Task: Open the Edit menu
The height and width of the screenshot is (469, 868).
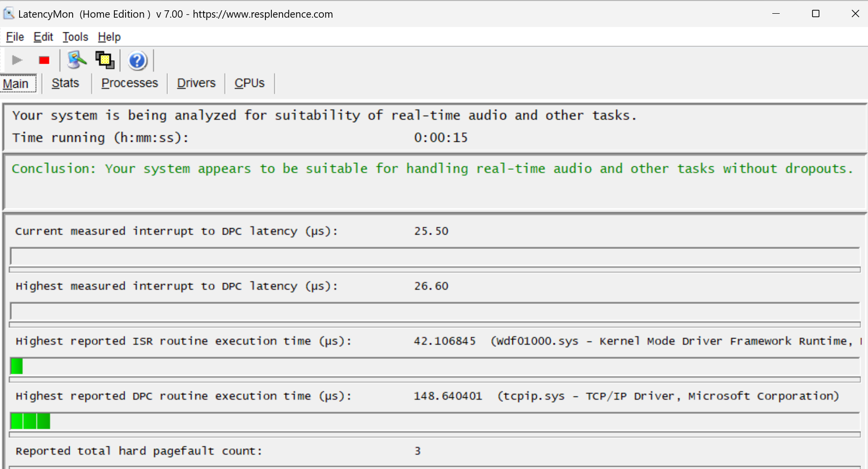Action: [43, 37]
